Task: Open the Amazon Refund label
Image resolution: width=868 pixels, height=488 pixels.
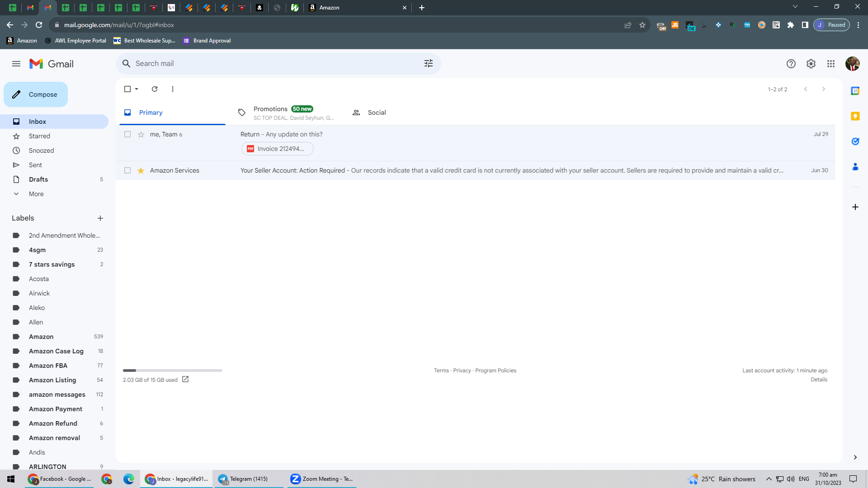Action: tap(54, 423)
